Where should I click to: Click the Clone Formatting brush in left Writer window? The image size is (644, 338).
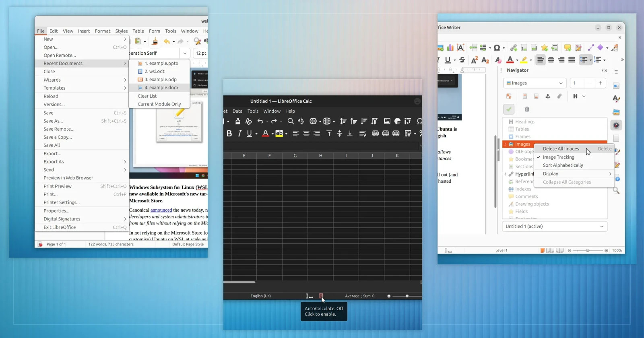155,41
